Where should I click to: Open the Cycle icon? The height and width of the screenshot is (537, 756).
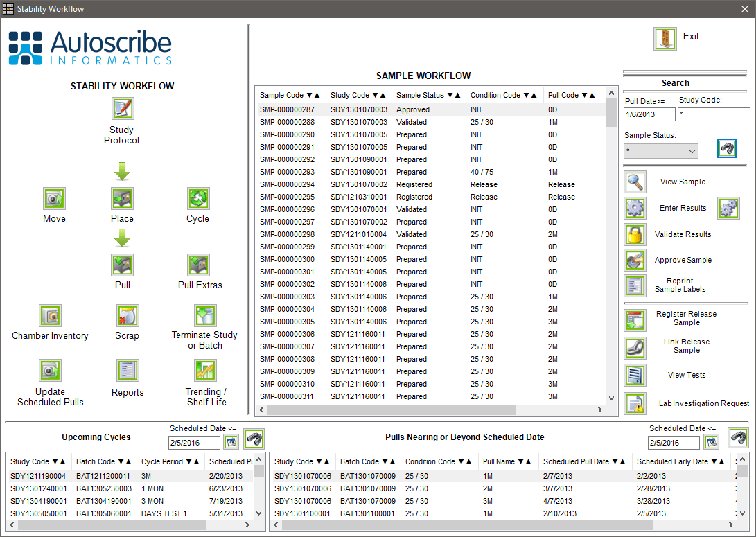coord(198,199)
